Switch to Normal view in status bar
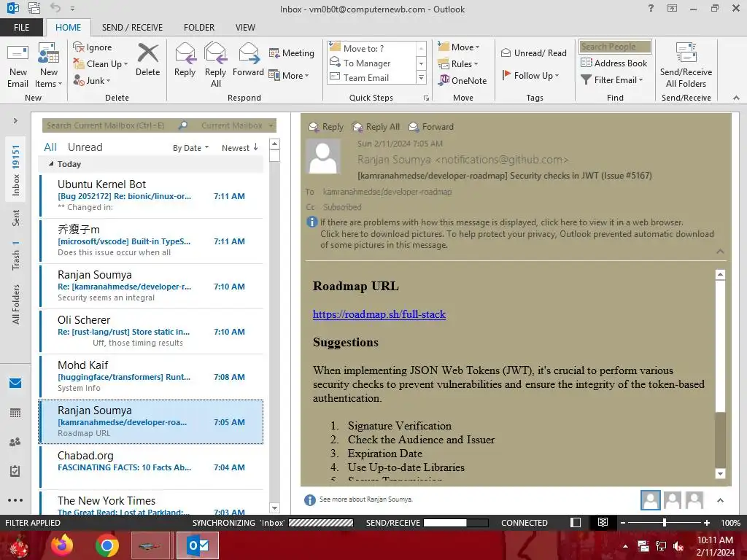 coord(576,523)
